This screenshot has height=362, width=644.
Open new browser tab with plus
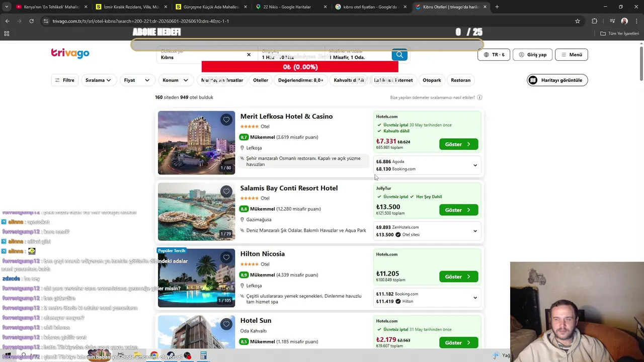(x=497, y=7)
